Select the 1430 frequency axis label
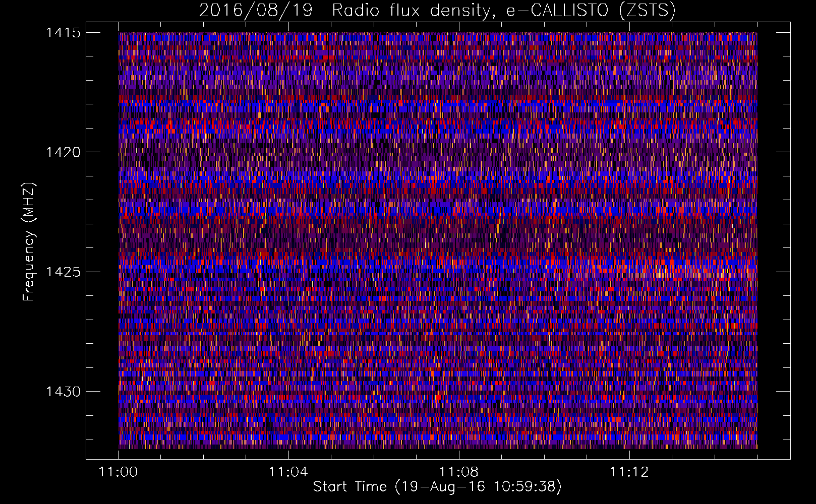816x504 pixels. click(63, 392)
